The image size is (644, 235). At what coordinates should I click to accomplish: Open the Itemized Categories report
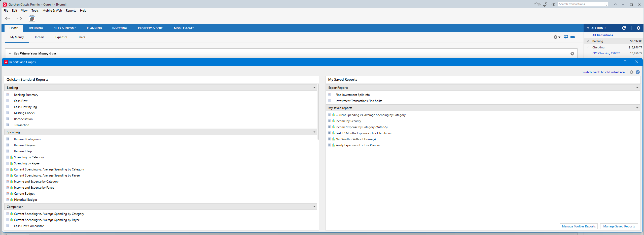pos(27,139)
